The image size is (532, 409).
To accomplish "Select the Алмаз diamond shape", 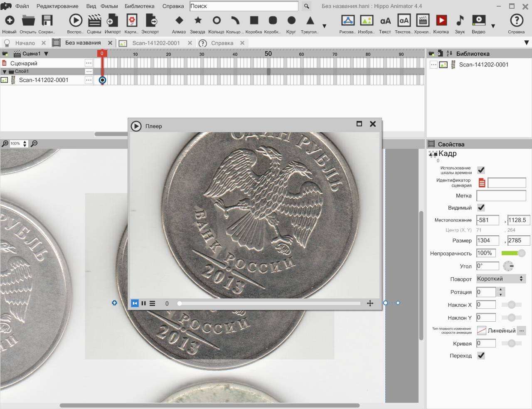I will [x=179, y=20].
